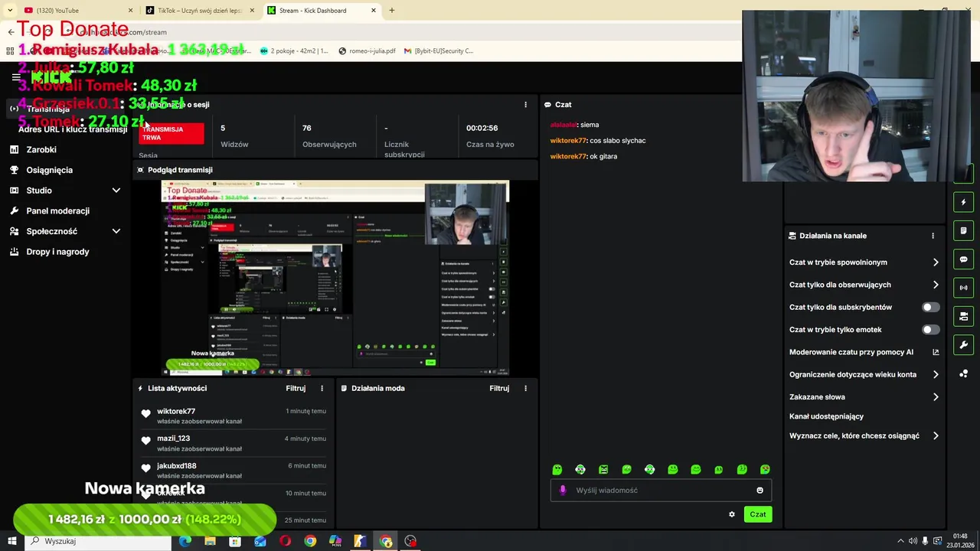Click Filtruj in Lista aktywności panel

296,388
